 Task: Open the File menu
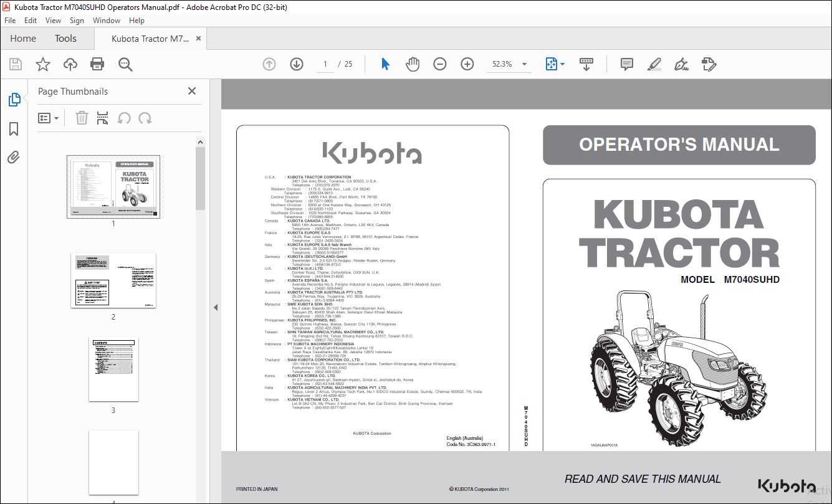pos(10,21)
